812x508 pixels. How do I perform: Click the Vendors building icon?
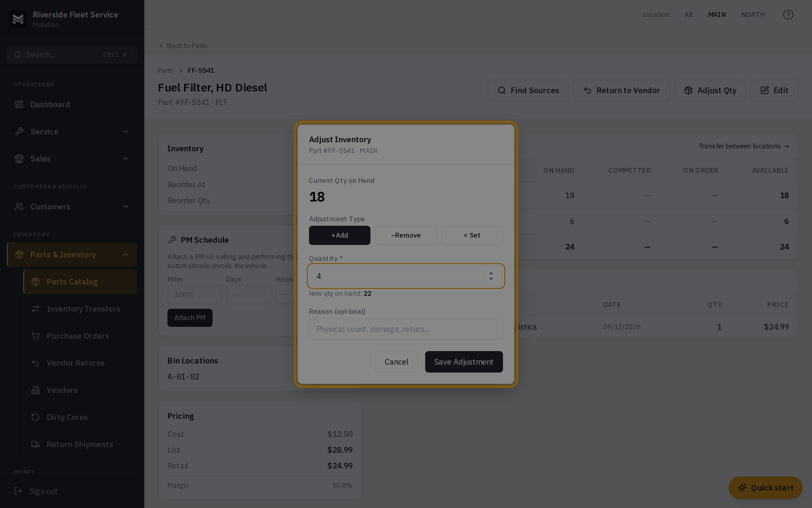pyautogui.click(x=36, y=390)
